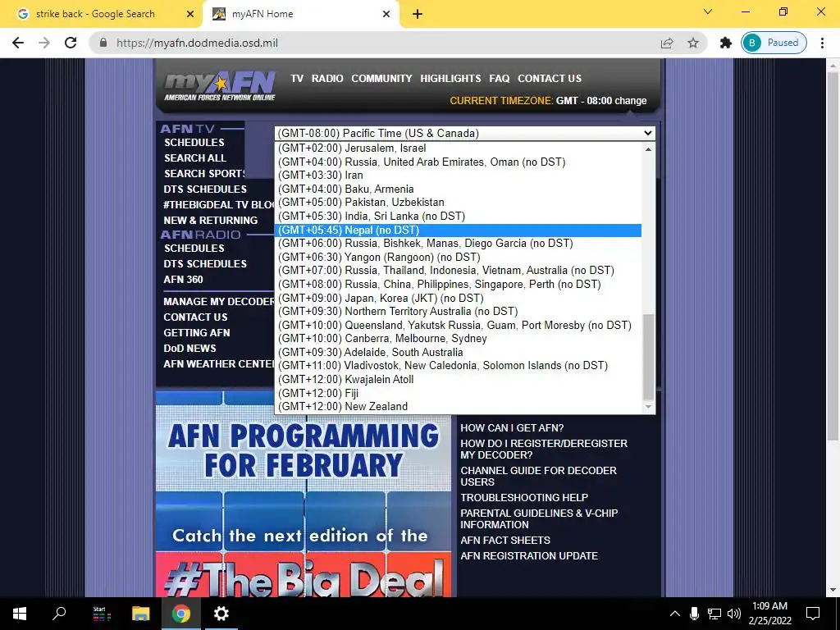Select Jerusalem, Israel timezone
This screenshot has height=630, width=840.
pos(458,148)
